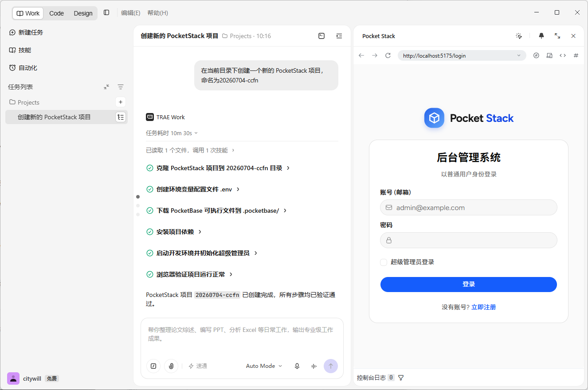Open the 编辑(E) menu
The height and width of the screenshot is (390, 588).
(x=130, y=13)
